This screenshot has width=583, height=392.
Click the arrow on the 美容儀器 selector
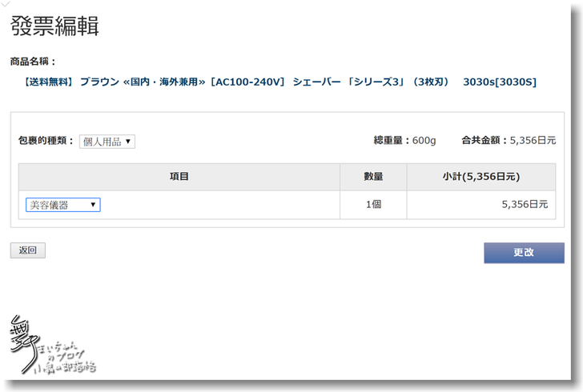93,205
